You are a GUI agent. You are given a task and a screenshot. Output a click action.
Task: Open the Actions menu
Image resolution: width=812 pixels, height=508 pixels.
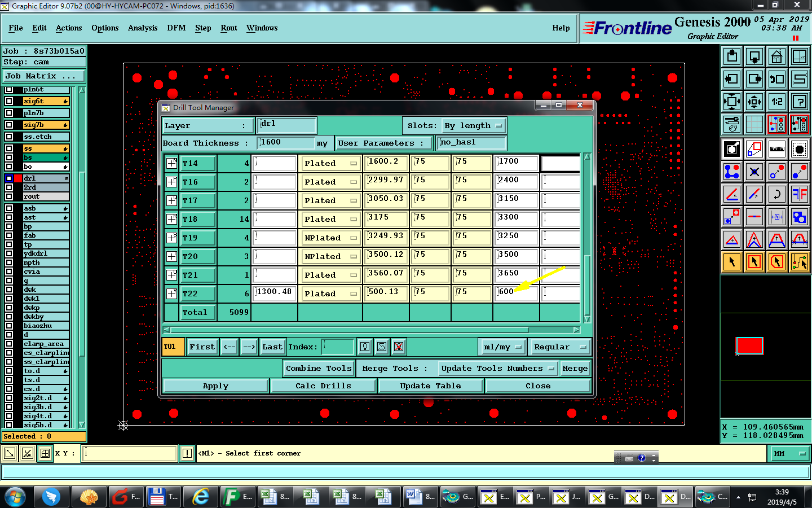coord(69,28)
